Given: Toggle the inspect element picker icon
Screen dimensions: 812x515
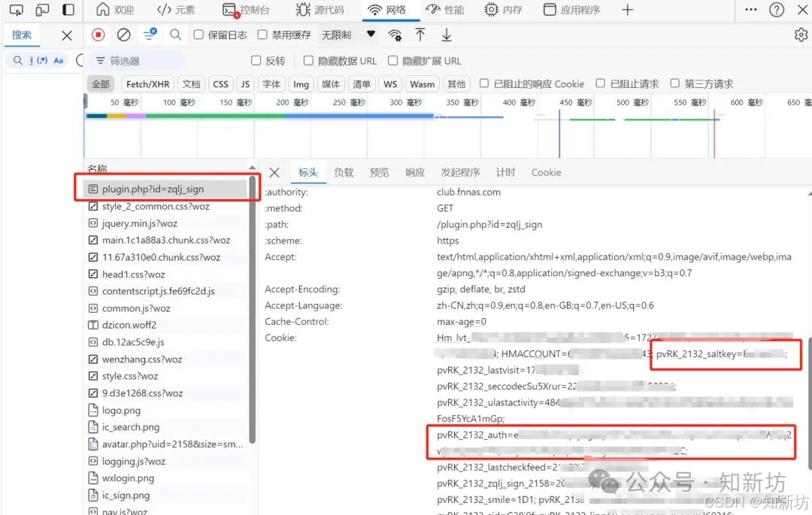Looking at the screenshot, I should (x=17, y=10).
